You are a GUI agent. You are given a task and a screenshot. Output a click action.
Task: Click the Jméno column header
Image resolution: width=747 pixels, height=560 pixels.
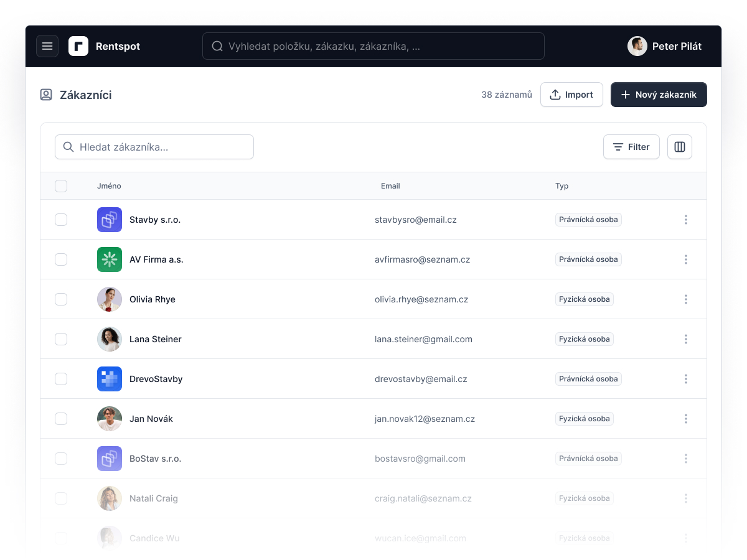click(x=109, y=186)
